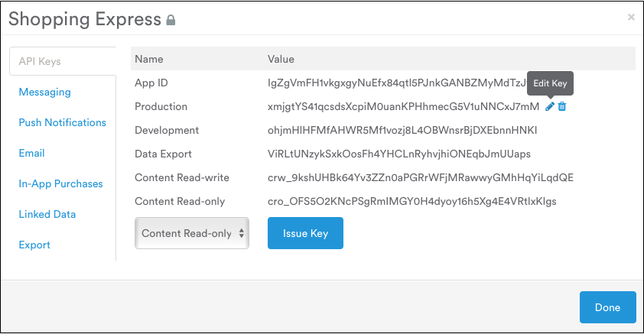Click the trash delete icon for Production key
The height and width of the screenshot is (334, 644).
click(x=562, y=107)
